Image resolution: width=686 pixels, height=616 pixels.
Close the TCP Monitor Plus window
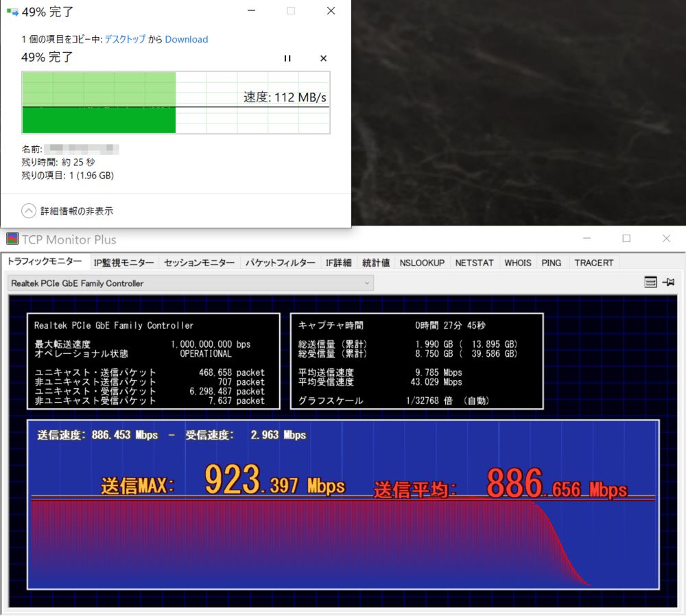(x=666, y=239)
